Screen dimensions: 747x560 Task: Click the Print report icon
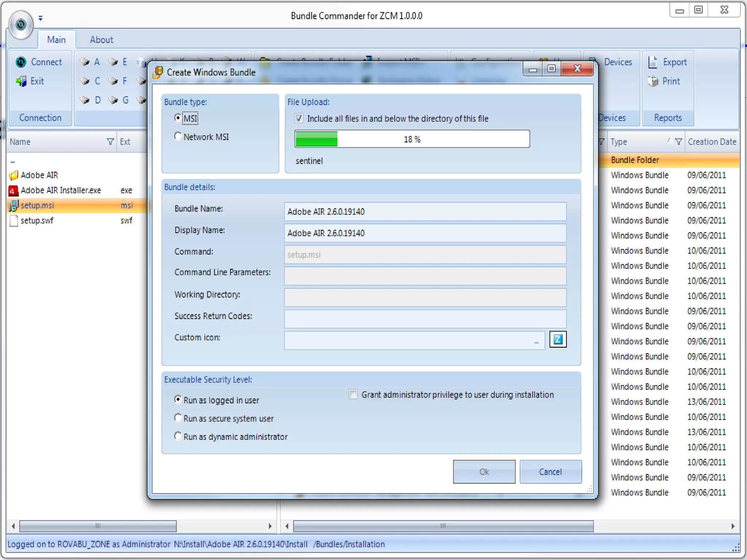pos(653,81)
